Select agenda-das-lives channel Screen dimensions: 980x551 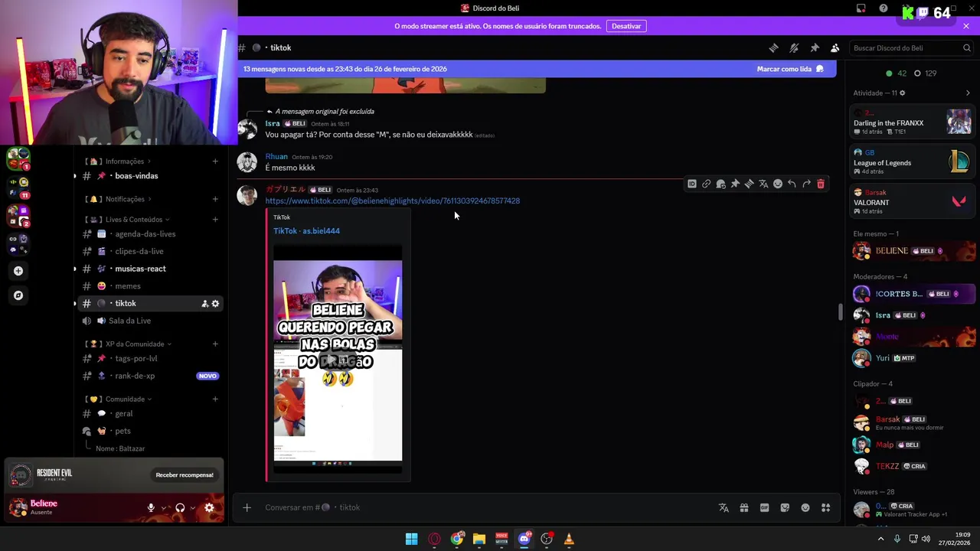(152, 234)
